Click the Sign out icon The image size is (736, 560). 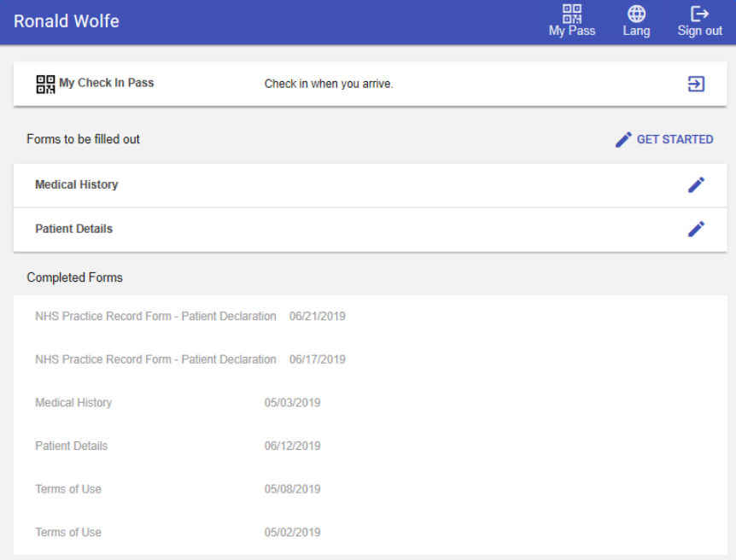pos(699,14)
